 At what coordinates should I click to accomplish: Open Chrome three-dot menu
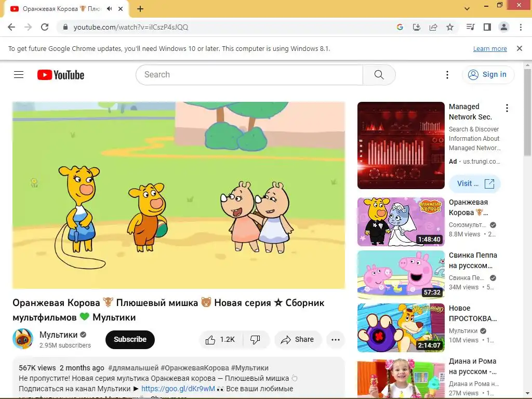(521, 27)
